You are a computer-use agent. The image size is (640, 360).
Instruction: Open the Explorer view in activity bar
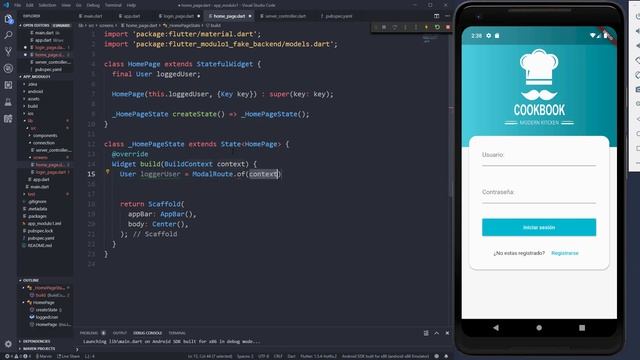pyautogui.click(x=8, y=19)
